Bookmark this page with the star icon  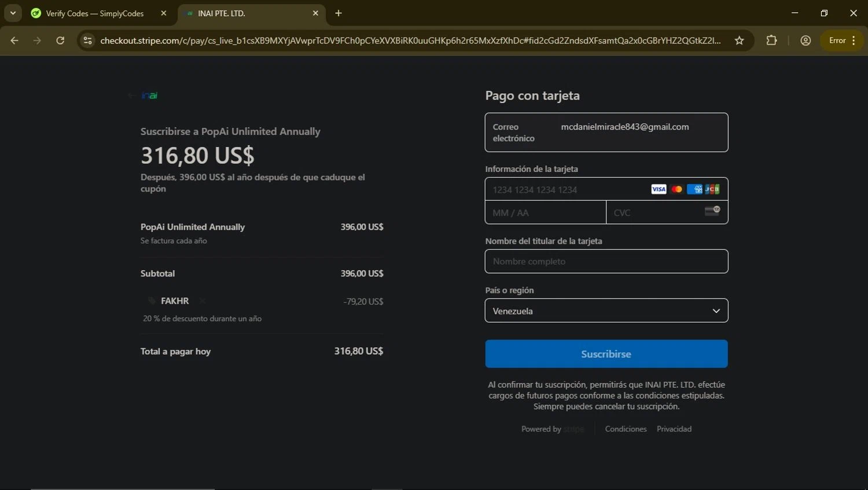click(x=739, y=40)
